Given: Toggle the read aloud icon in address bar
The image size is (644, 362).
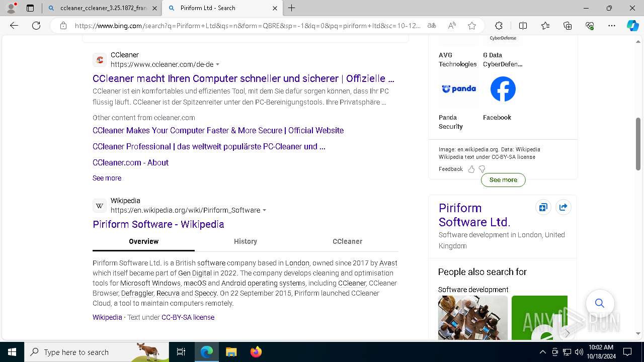Looking at the screenshot, I should tap(452, 26).
